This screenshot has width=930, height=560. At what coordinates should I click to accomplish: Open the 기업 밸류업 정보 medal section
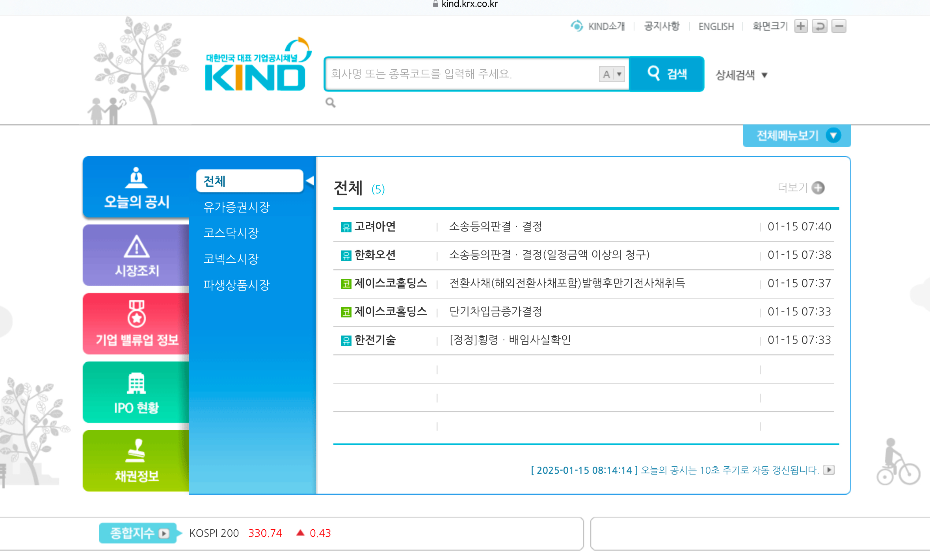(x=136, y=324)
